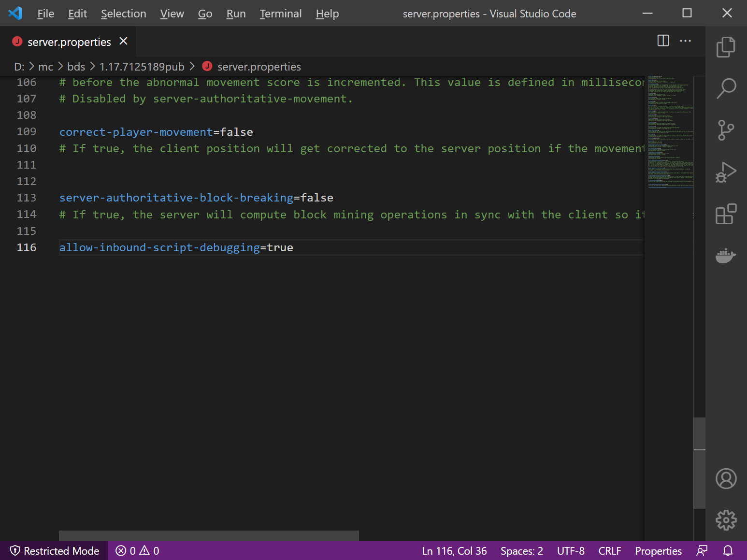Open the More Actions editor menu
Screen dimensions: 747x560
686,41
